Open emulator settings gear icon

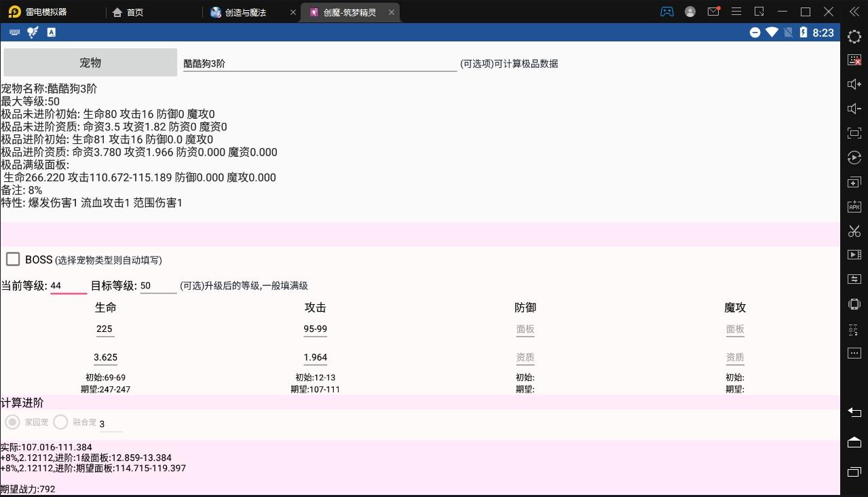pos(854,36)
